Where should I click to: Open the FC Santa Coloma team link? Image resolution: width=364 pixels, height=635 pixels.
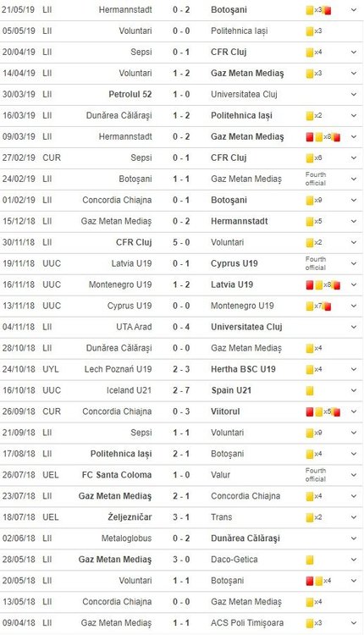pos(117,475)
